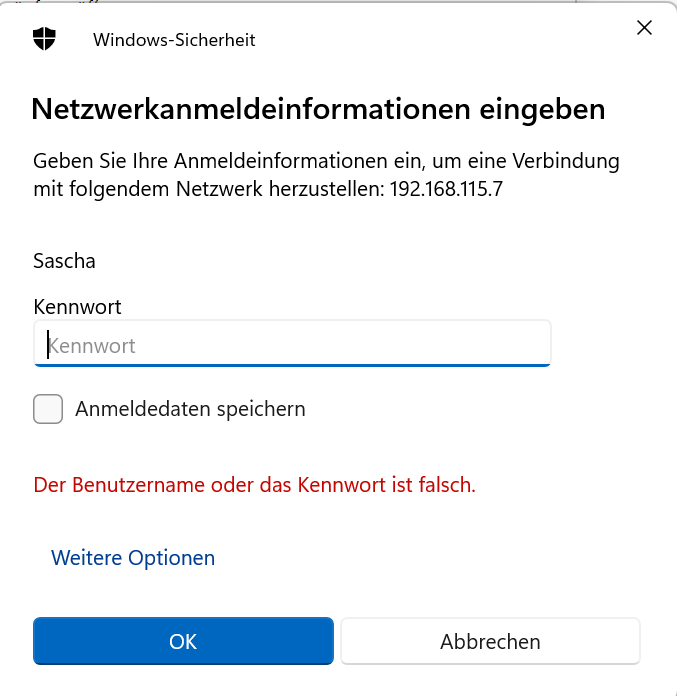Click the 'Kennwort' label above the field
Screen dimensions: 677x696
click(77, 307)
